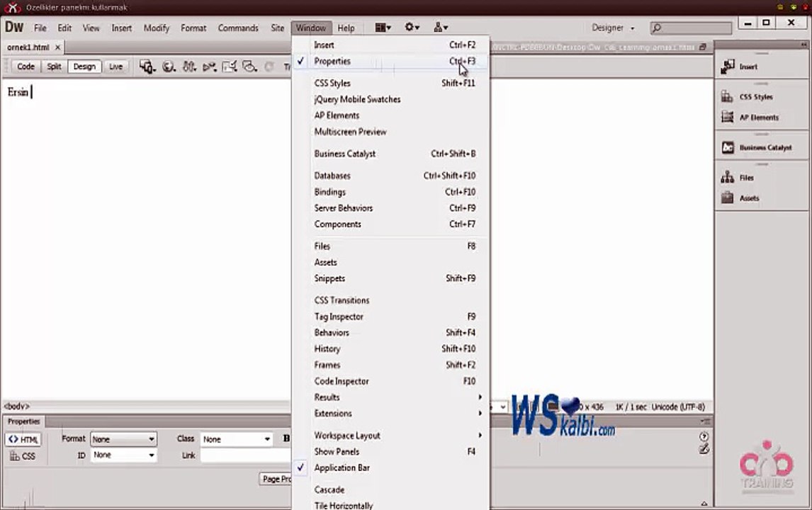The height and width of the screenshot is (510, 812).
Task: Click the Bold B button in Properties
Action: pyautogui.click(x=286, y=438)
